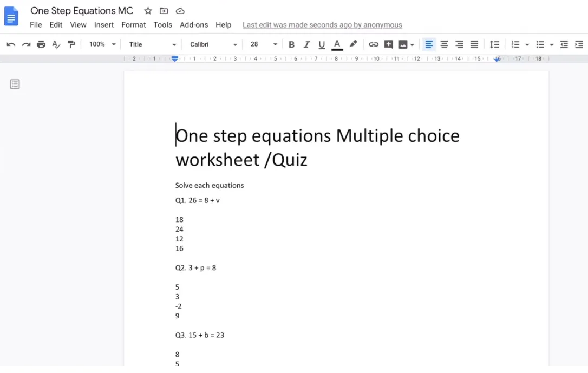Open the document outline panel icon
Screen dimensions: 588x373
coord(15,84)
